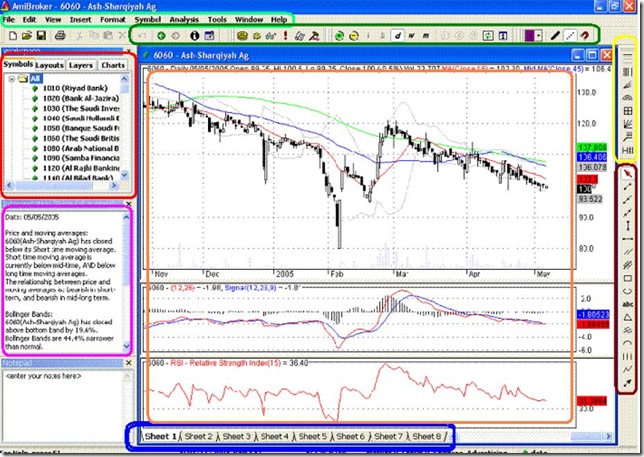Select the arrow drawing tool at bottom

pos(627,383)
